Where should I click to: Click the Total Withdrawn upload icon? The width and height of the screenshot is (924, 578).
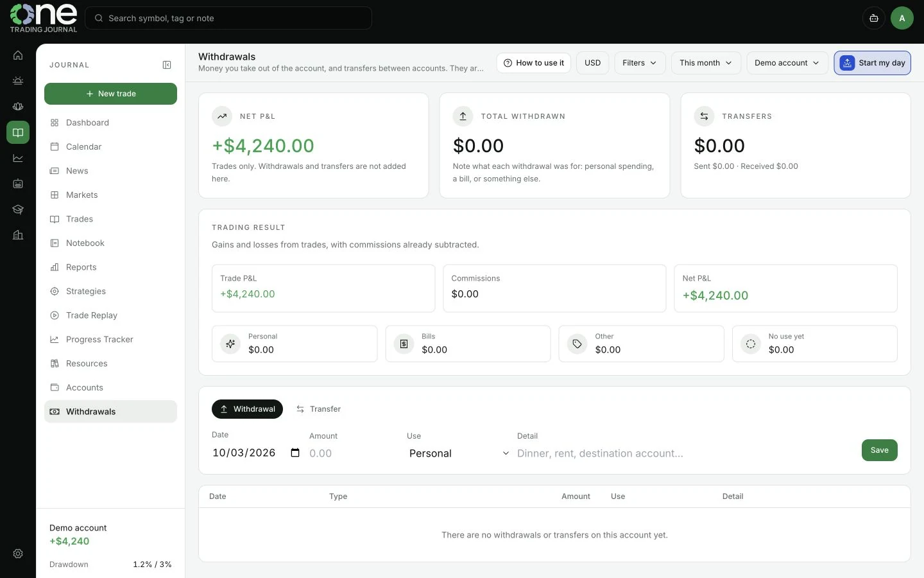[x=463, y=116]
